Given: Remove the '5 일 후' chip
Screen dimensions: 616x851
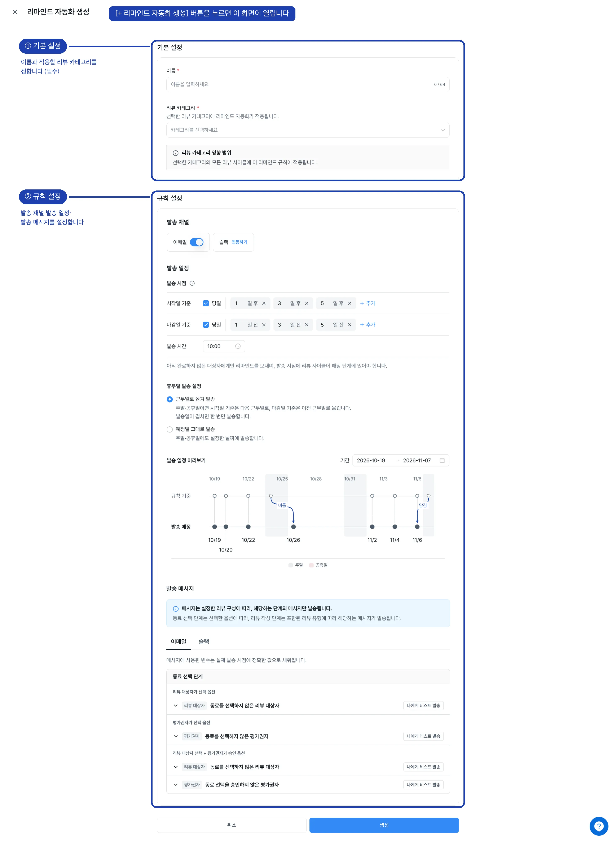Looking at the screenshot, I should coord(349,304).
